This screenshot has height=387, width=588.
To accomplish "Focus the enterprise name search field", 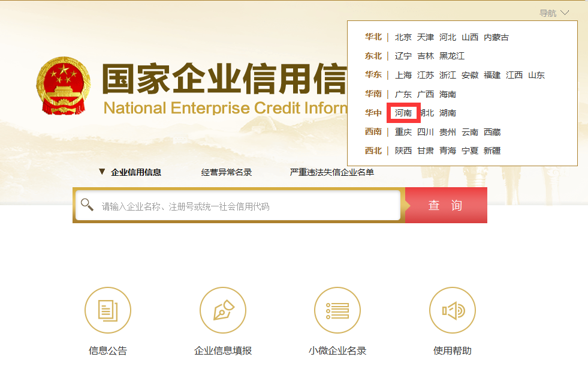I will (x=238, y=205).
